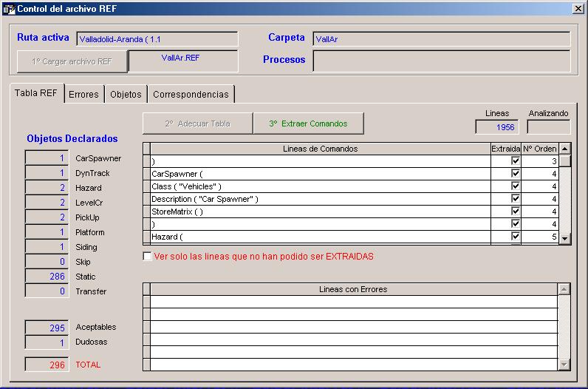Click the application icon in title bar
The image size is (588, 389).
pos(9,8)
